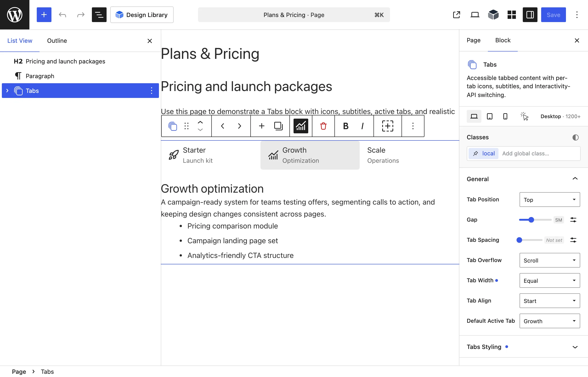Delete the tab with red trash icon
This screenshot has height=377, width=588.
tap(323, 126)
